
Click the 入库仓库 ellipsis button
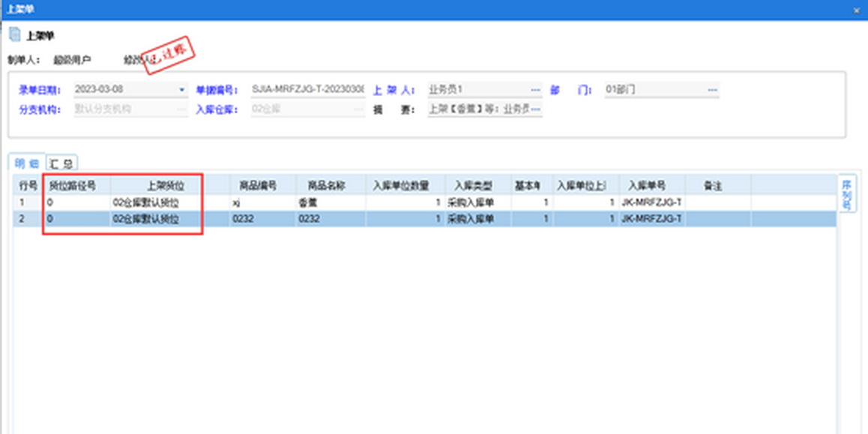pos(358,109)
